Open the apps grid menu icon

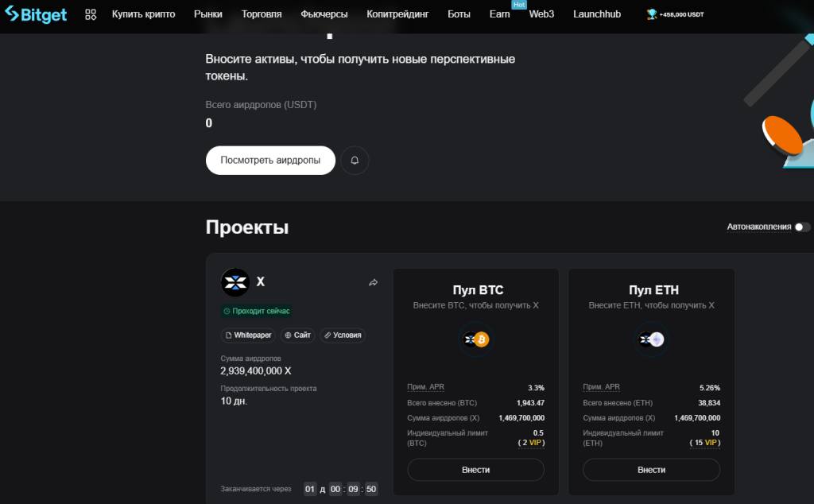(91, 14)
